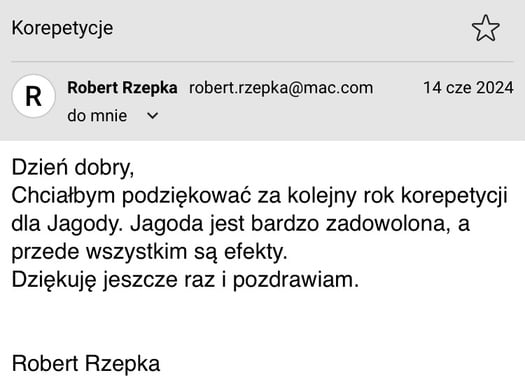Expand recipient details chevron beside do mnie
The height and width of the screenshot is (387, 525).
pyautogui.click(x=152, y=116)
